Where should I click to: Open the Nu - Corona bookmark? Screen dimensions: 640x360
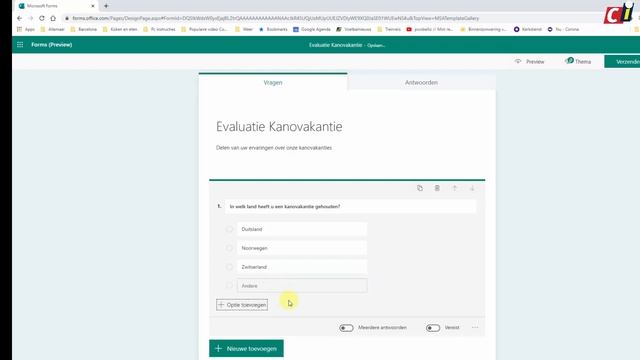(x=563, y=29)
